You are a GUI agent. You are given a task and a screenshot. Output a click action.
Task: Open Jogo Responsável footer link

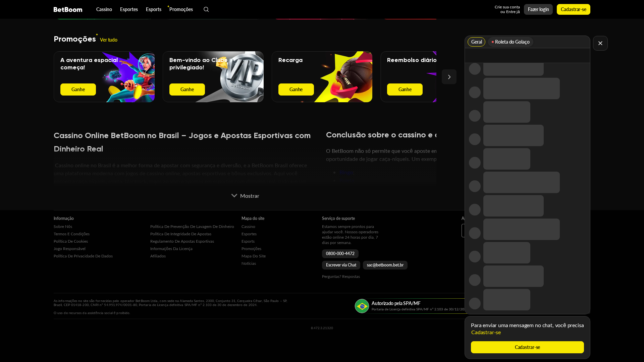(69, 249)
